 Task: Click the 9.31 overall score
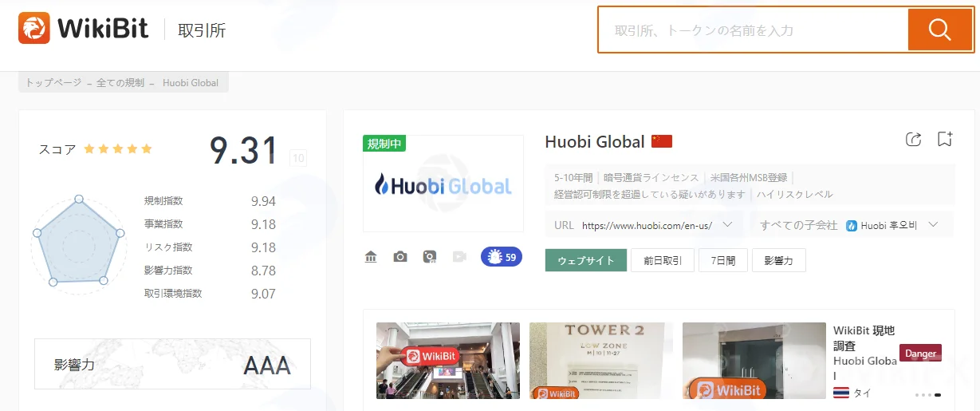tap(244, 150)
